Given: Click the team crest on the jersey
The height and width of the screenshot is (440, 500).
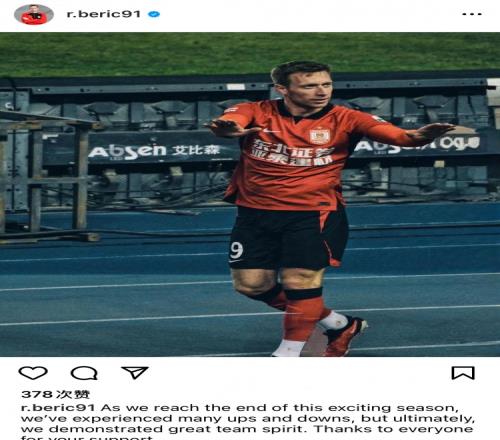Looking at the screenshot, I should [318, 136].
